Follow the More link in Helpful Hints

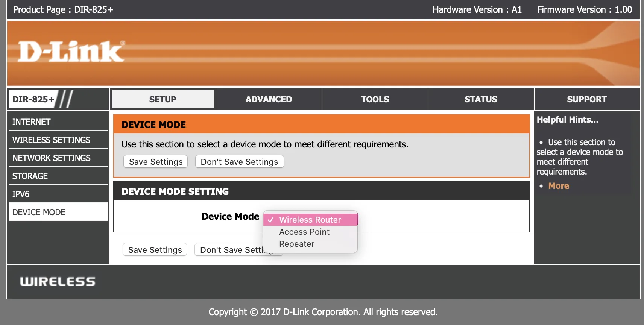pyautogui.click(x=559, y=186)
